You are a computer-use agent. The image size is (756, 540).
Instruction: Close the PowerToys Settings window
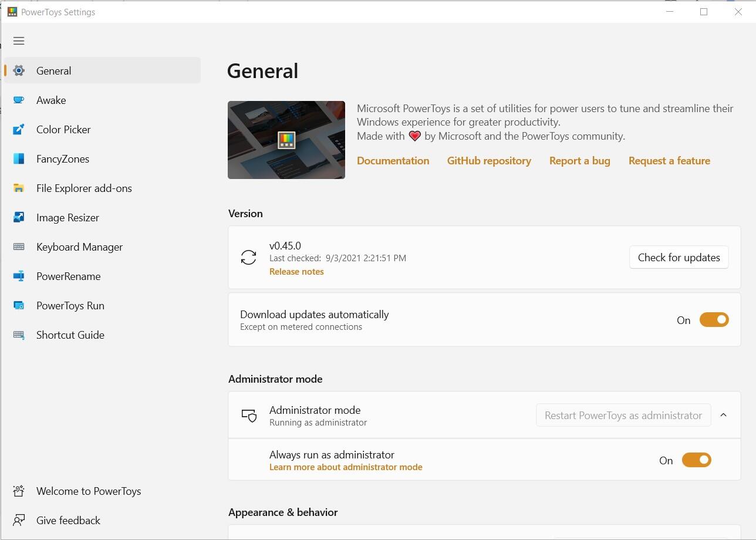738,12
